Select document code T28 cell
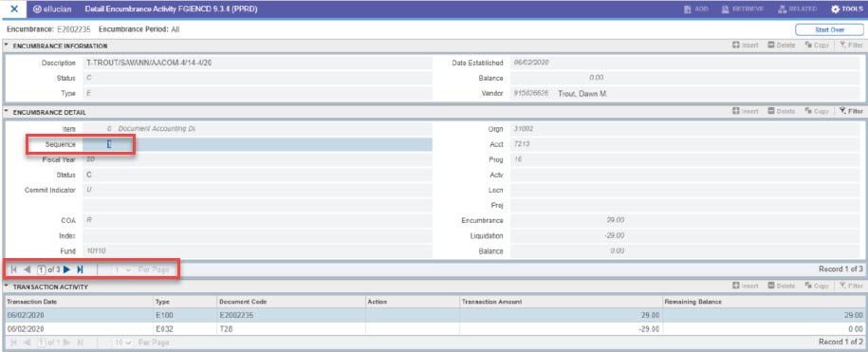868x352 pixels. point(291,328)
